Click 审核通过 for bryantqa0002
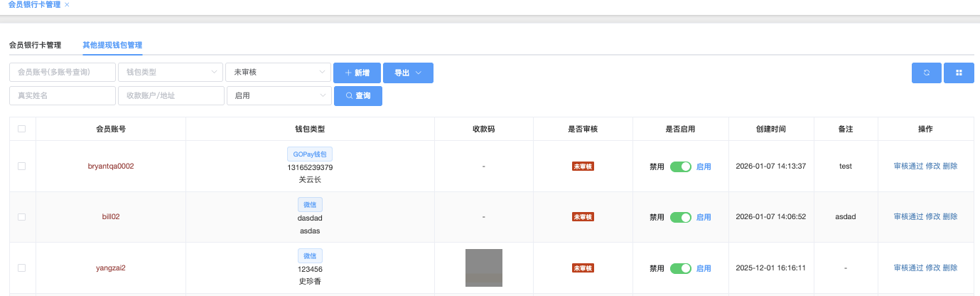Viewport: 980px width, 296px height. (x=908, y=166)
